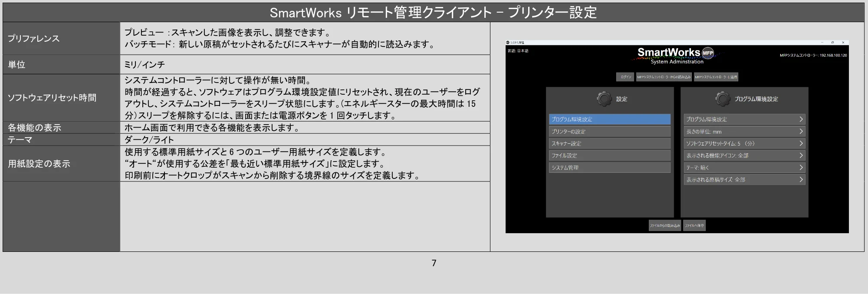
Task: Choose ファイル設定 from the 設定 list
Action: coord(610,155)
